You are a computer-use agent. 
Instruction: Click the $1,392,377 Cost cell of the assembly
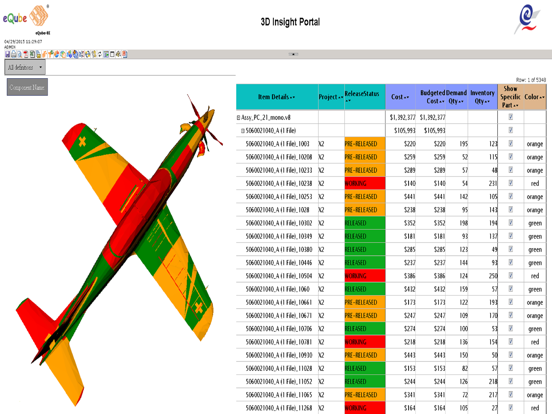402,118
